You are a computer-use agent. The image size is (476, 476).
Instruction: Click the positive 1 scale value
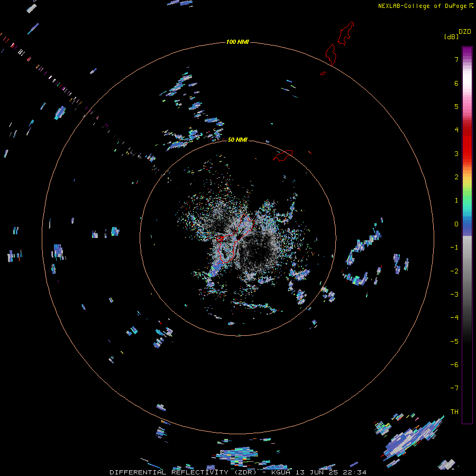click(x=456, y=200)
